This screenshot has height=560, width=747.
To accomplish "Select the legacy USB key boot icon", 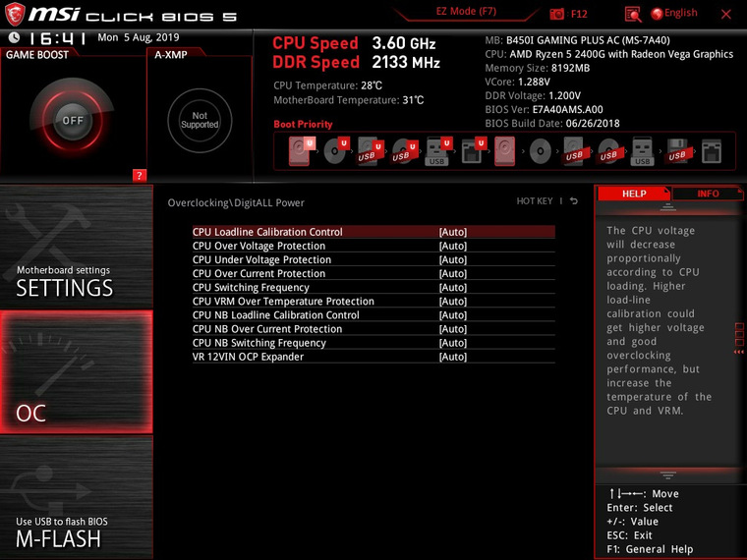I will pyautogui.click(x=642, y=151).
